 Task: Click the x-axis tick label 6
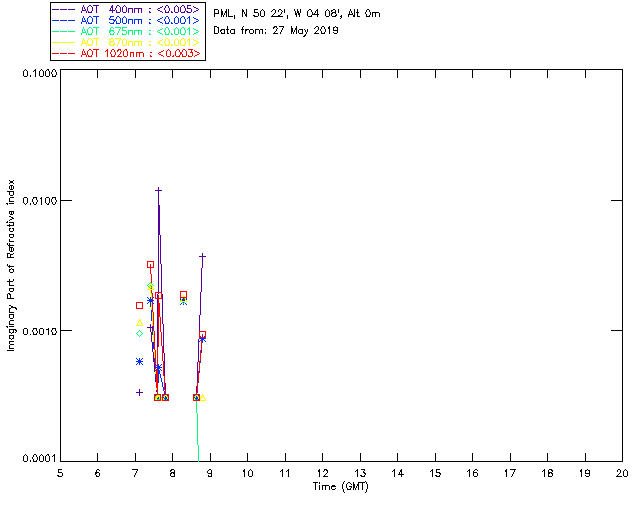click(98, 473)
